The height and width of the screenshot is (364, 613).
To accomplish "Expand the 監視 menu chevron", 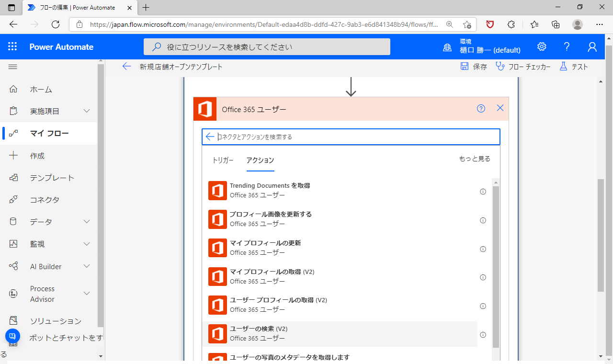I will point(87,244).
